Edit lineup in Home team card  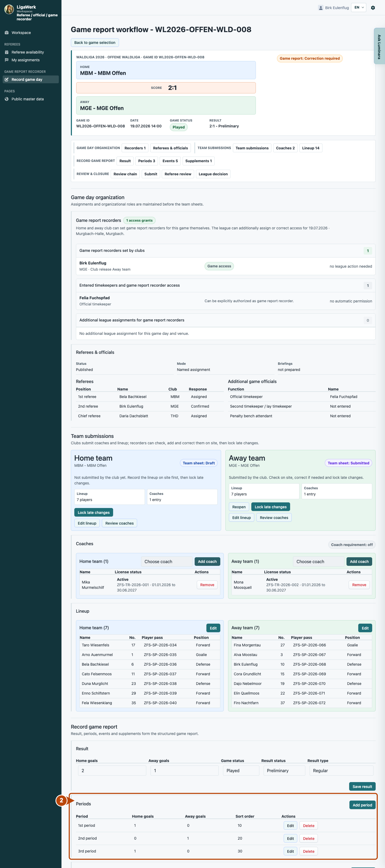click(87, 523)
